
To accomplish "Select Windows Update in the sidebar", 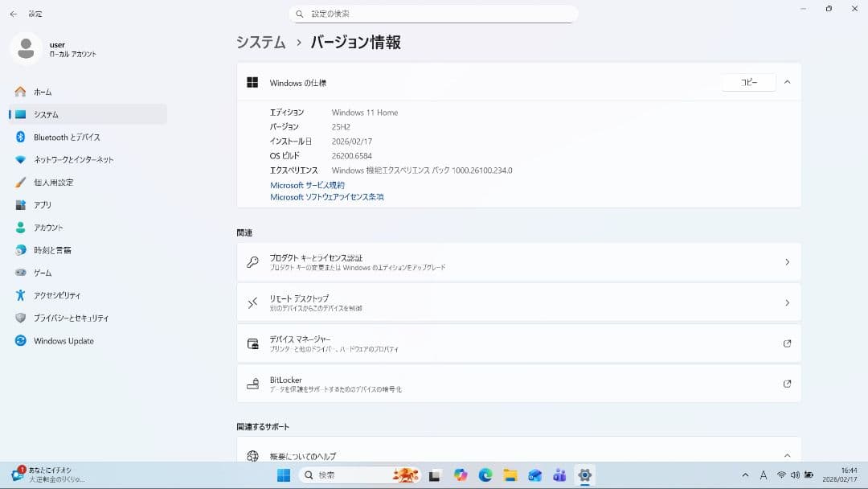I will (x=64, y=340).
